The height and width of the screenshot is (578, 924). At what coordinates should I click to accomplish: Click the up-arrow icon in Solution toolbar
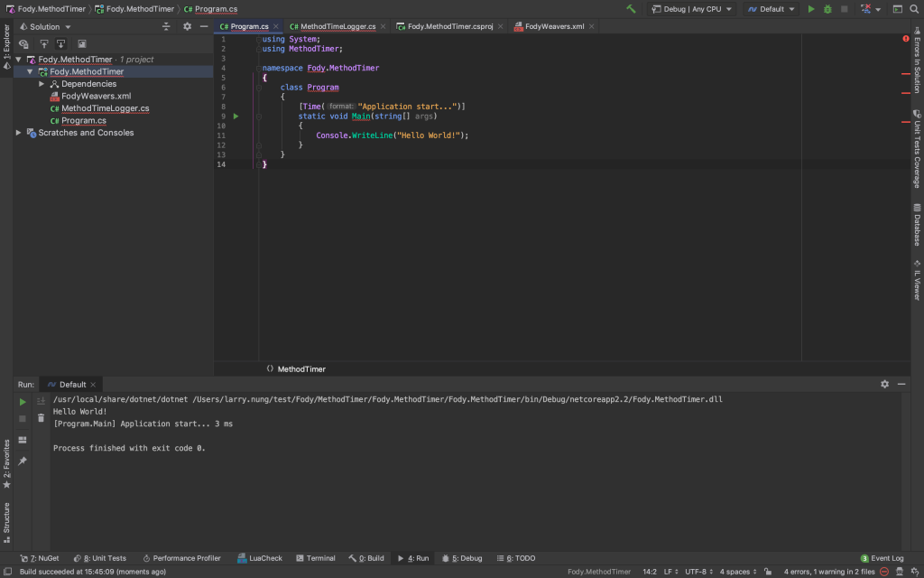pos(43,43)
